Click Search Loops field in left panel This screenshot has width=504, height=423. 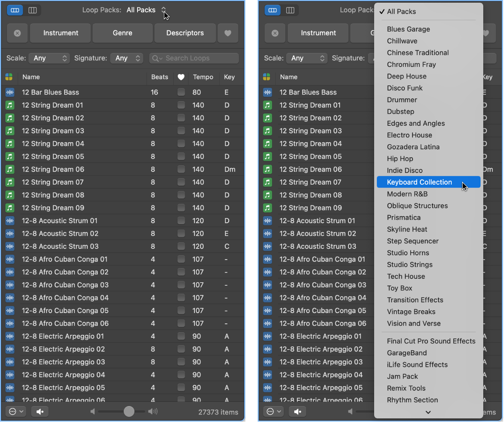tap(194, 58)
